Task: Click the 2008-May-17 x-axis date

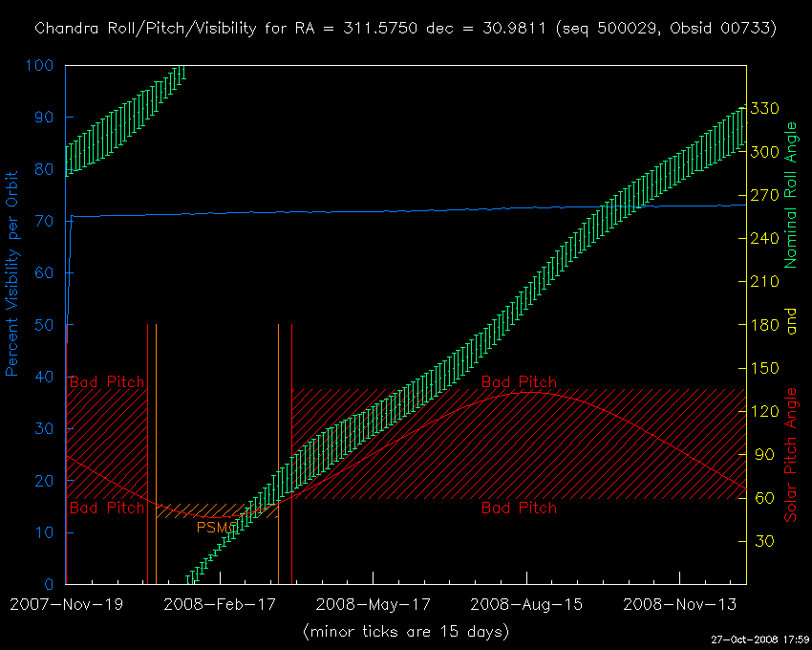Action: [x=373, y=605]
